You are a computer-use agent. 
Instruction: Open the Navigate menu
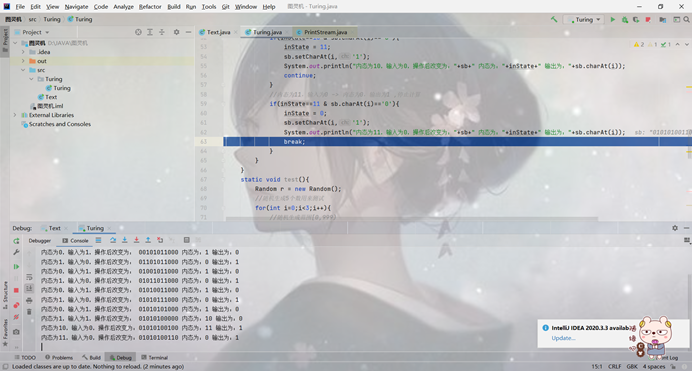(x=76, y=7)
